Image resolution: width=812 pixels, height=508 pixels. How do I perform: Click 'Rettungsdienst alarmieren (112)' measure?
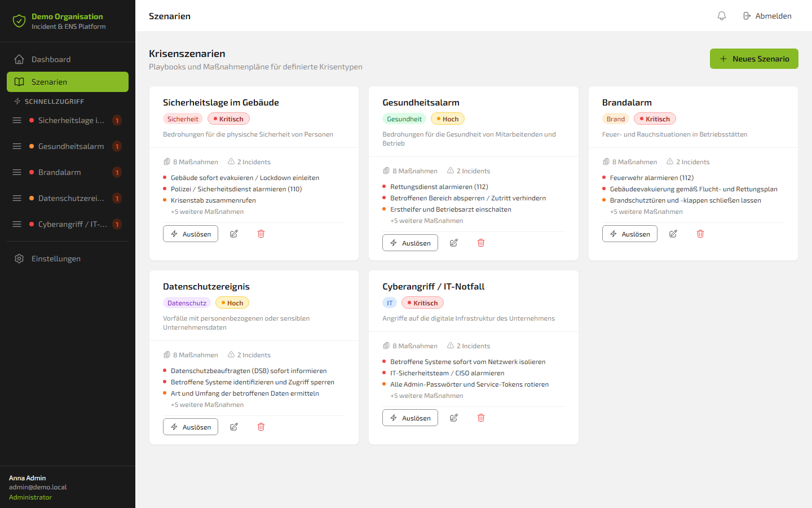[439, 187]
